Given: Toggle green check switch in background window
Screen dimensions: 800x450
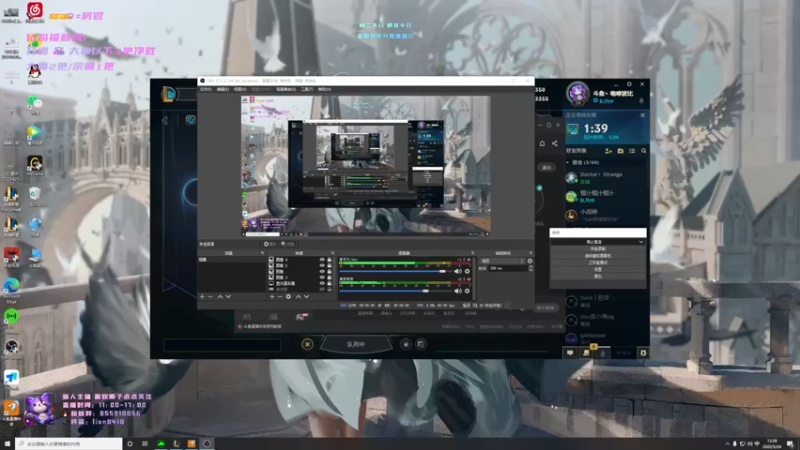Looking at the screenshot, I should pyautogui.click(x=539, y=188).
